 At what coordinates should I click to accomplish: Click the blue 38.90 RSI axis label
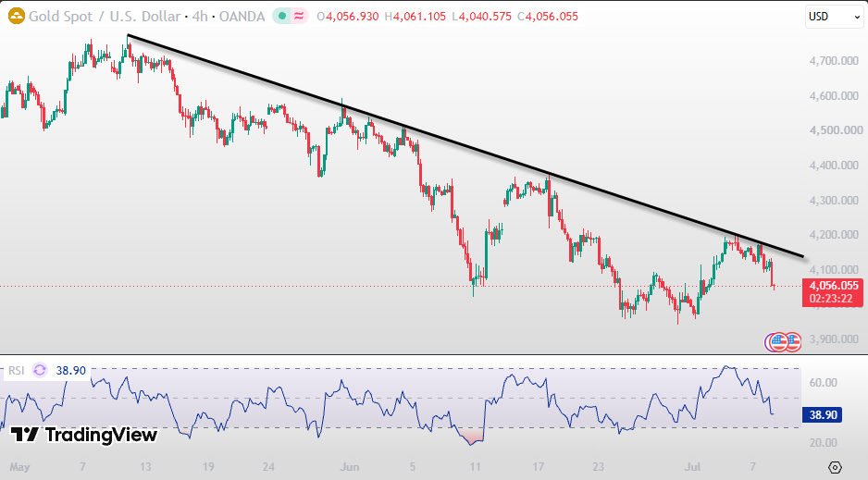coord(822,414)
